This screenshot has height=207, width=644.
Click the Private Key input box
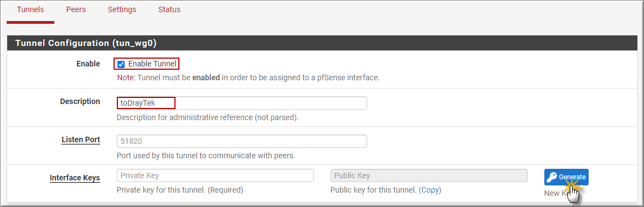tap(215, 175)
